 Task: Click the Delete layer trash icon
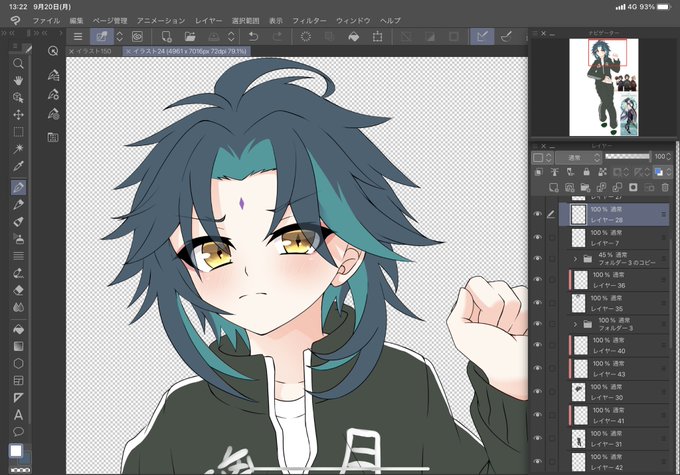[665, 187]
